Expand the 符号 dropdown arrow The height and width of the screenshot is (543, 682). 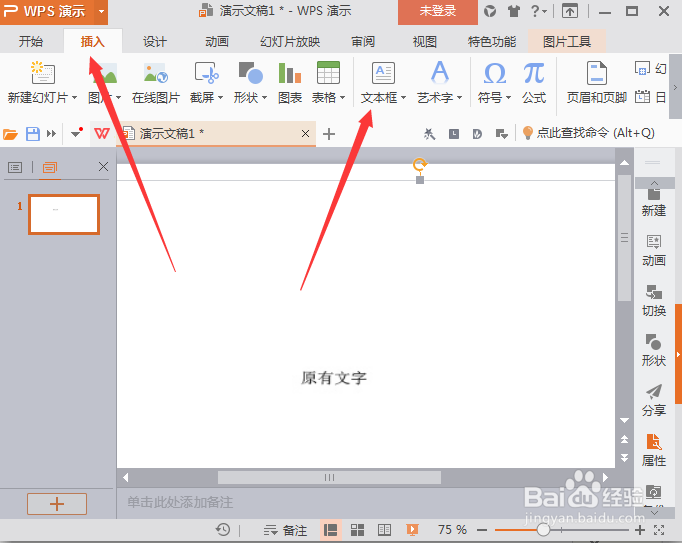pyautogui.click(x=508, y=98)
